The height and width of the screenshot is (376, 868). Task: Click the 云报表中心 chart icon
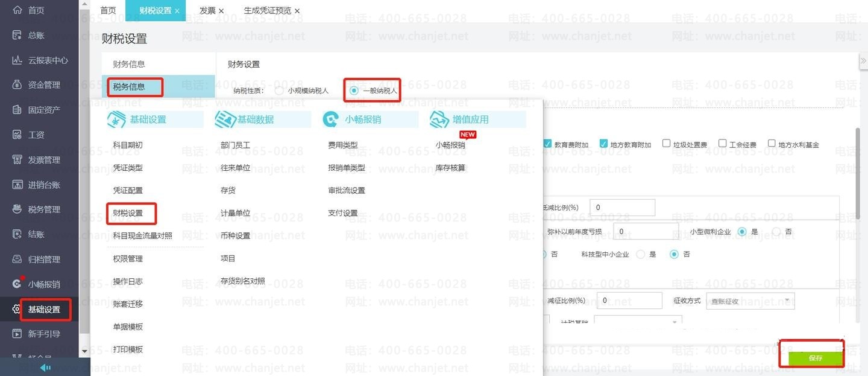17,60
